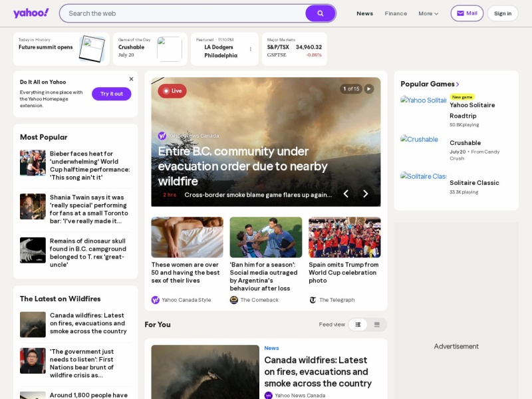Screen dimensions: 532x399
Task: Click the Live badge on wildfire story
Action: (172, 91)
